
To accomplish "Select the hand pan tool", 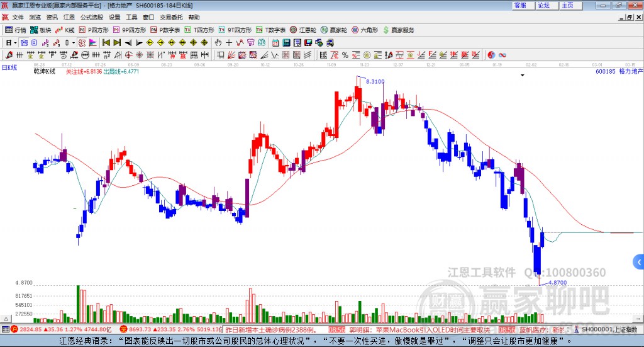I will (x=218, y=43).
